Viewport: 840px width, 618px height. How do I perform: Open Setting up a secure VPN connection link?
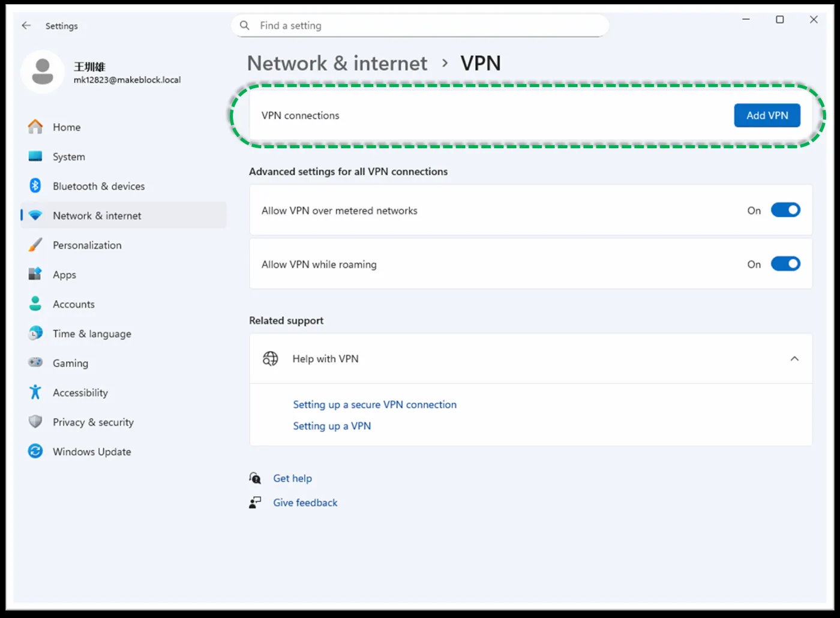pos(374,404)
